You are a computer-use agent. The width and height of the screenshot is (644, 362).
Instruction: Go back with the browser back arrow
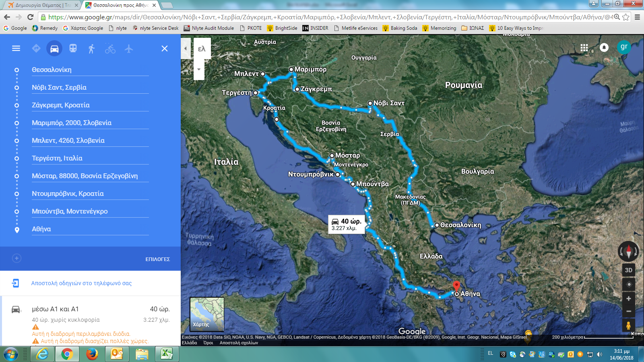tap(7, 17)
